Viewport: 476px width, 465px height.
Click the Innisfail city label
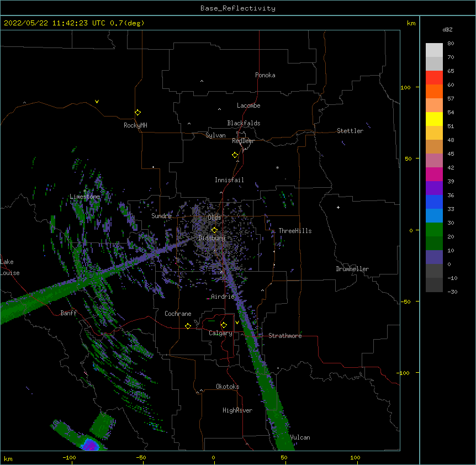point(229,180)
